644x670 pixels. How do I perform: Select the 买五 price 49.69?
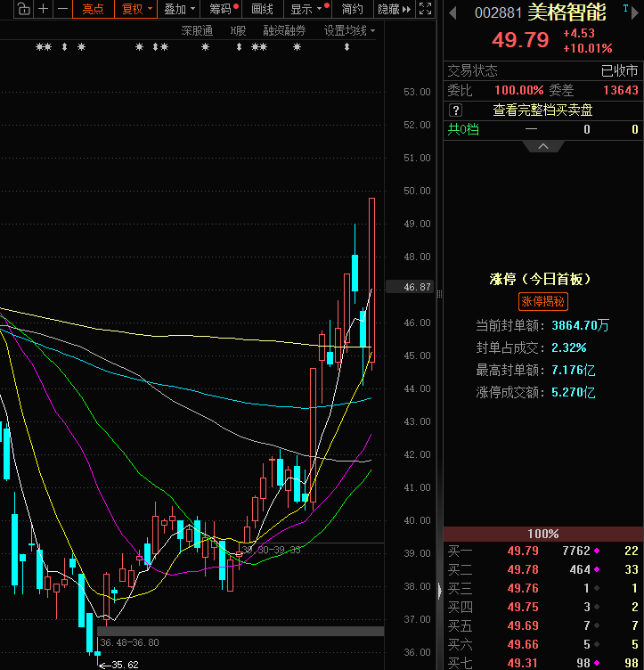(x=523, y=626)
